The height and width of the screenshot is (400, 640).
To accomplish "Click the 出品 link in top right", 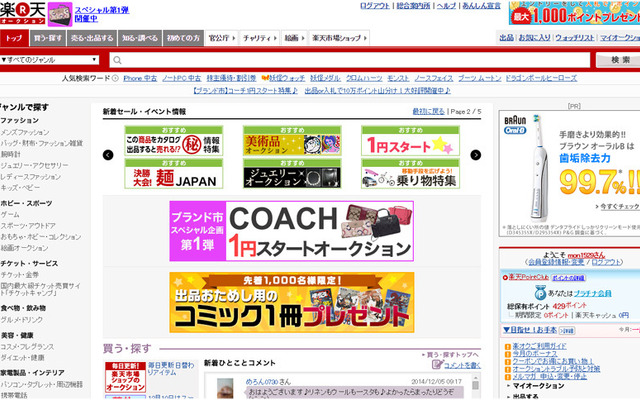I will tap(507, 38).
